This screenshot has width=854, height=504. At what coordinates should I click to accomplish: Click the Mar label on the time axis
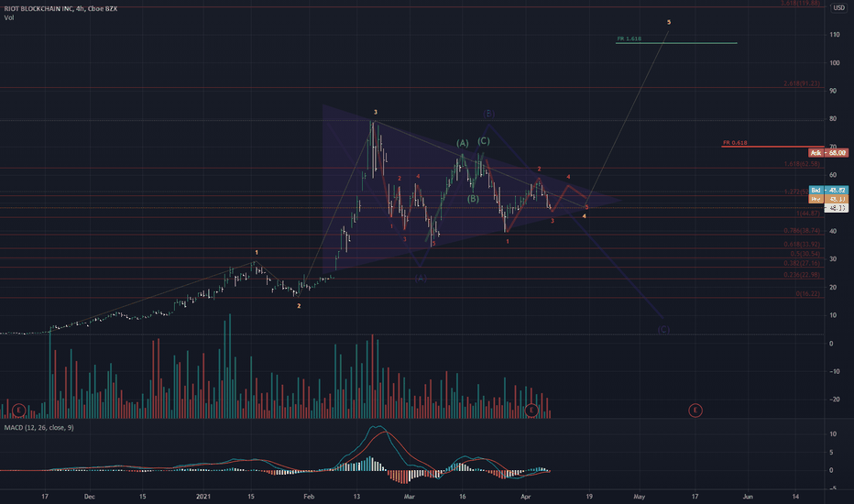pyautogui.click(x=409, y=497)
